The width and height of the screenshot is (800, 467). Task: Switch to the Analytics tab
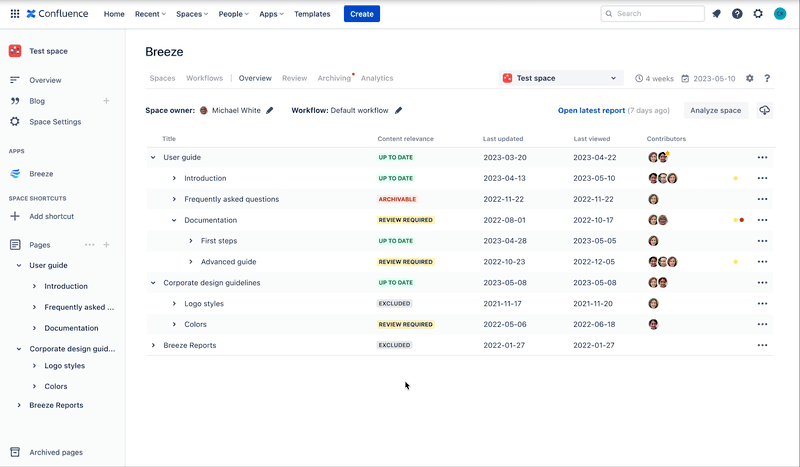377,78
